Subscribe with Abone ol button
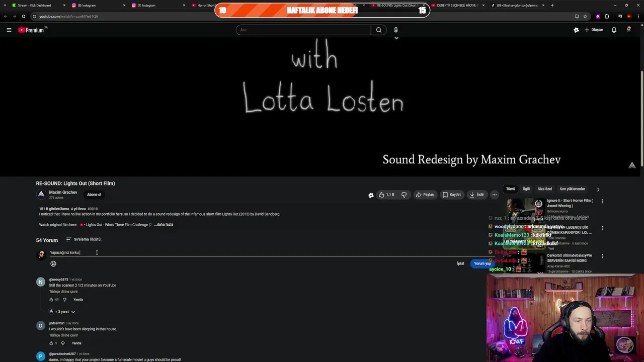The height and width of the screenshot is (362, 644). tap(94, 195)
